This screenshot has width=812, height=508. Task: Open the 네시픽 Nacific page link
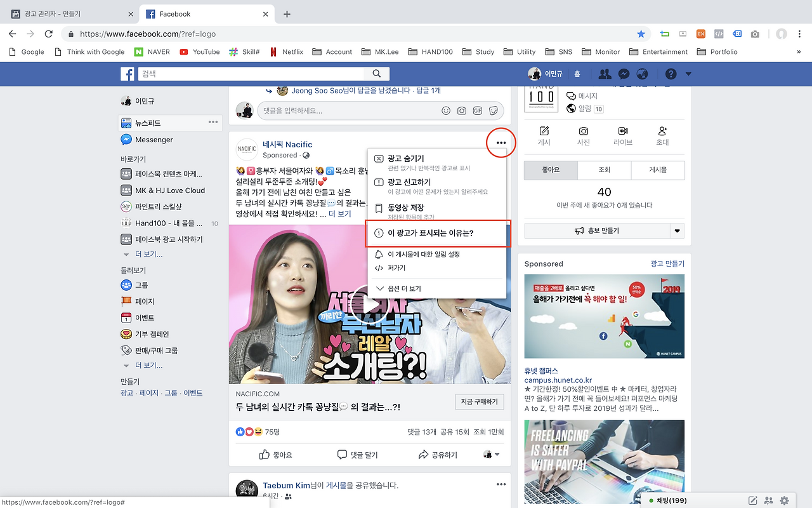[287, 145]
